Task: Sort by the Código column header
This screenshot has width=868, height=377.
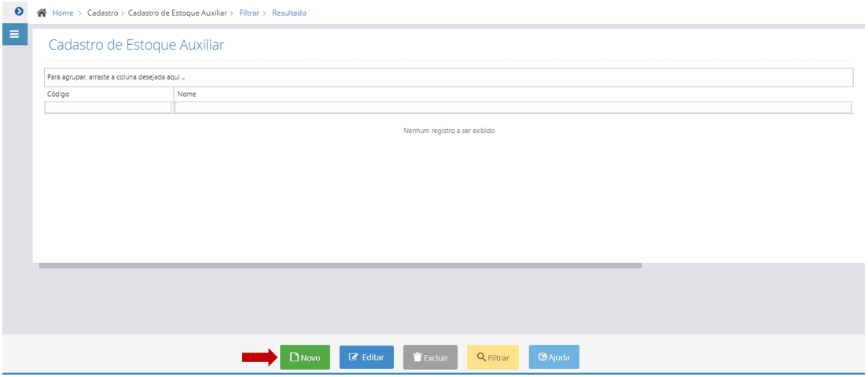Action: click(109, 94)
